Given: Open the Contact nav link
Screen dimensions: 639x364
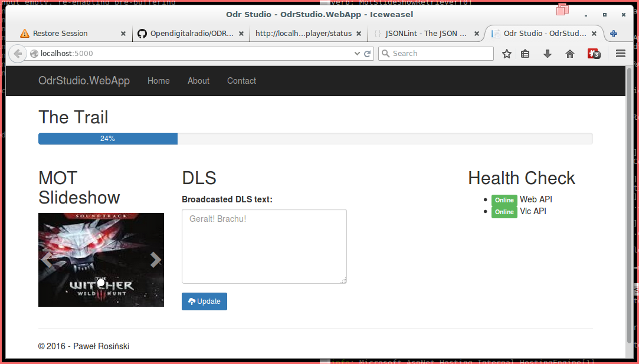Looking at the screenshot, I should point(242,81).
